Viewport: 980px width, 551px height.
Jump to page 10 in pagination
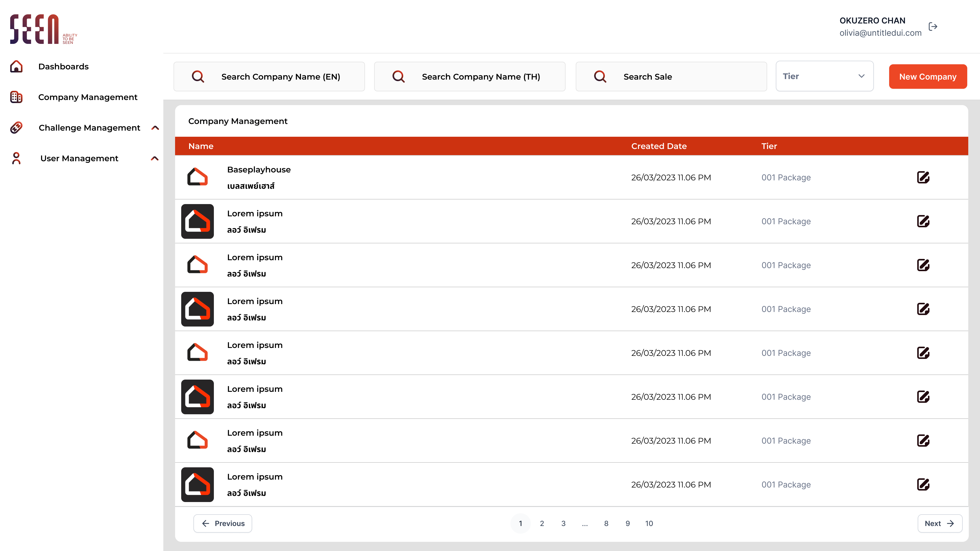pyautogui.click(x=649, y=524)
